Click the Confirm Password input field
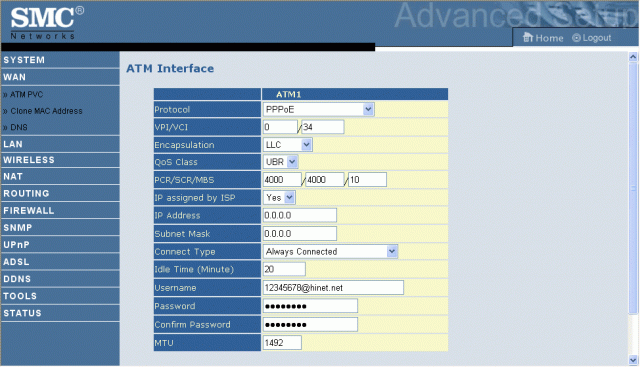This screenshot has width=640, height=367. pyautogui.click(x=310, y=325)
